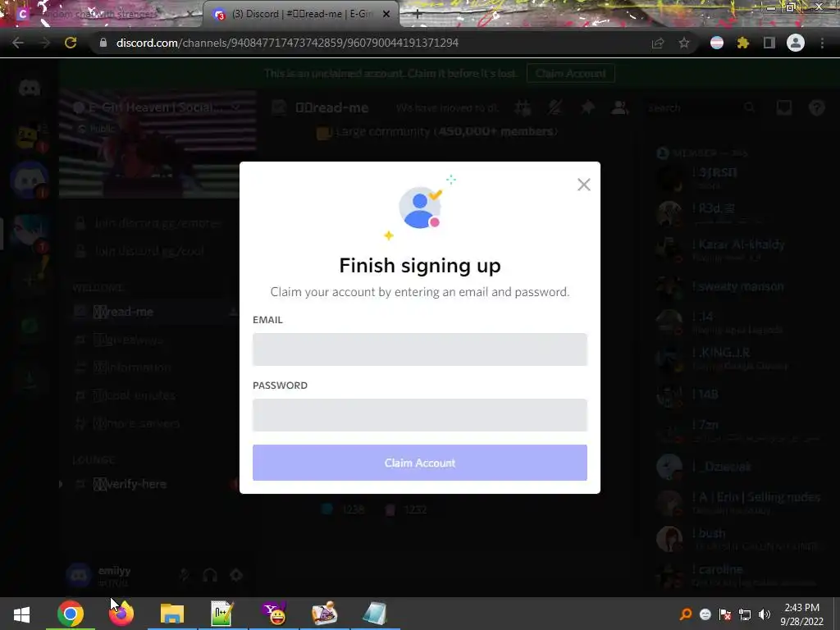The width and height of the screenshot is (840, 630).
Task: Reload the page
Action: point(71,43)
